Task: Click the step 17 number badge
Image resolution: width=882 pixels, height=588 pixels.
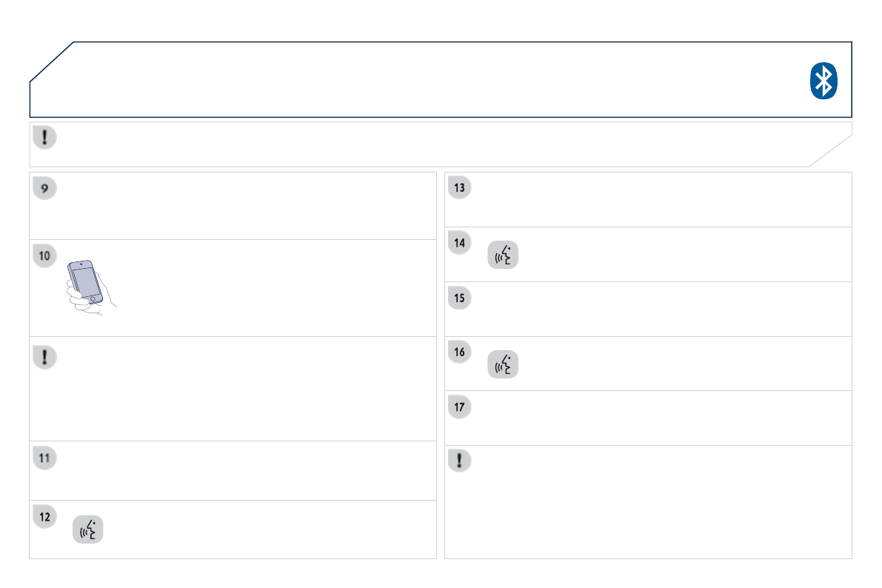Action: pos(460,407)
